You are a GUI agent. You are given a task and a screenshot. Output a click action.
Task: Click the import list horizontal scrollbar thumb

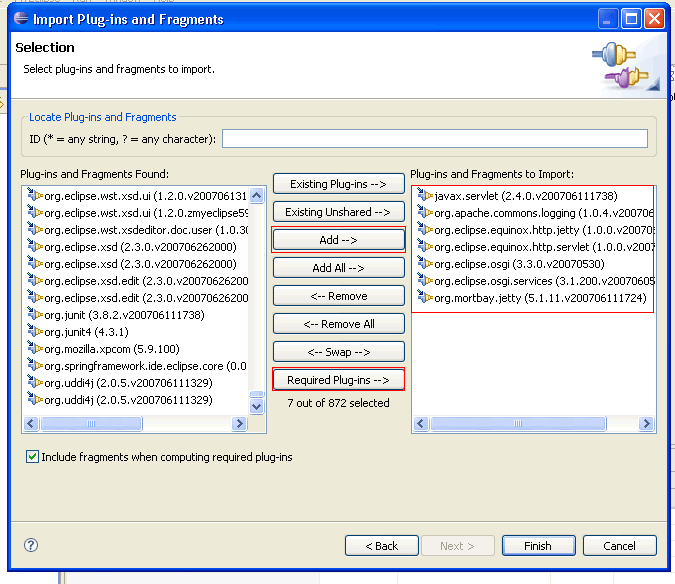519,423
